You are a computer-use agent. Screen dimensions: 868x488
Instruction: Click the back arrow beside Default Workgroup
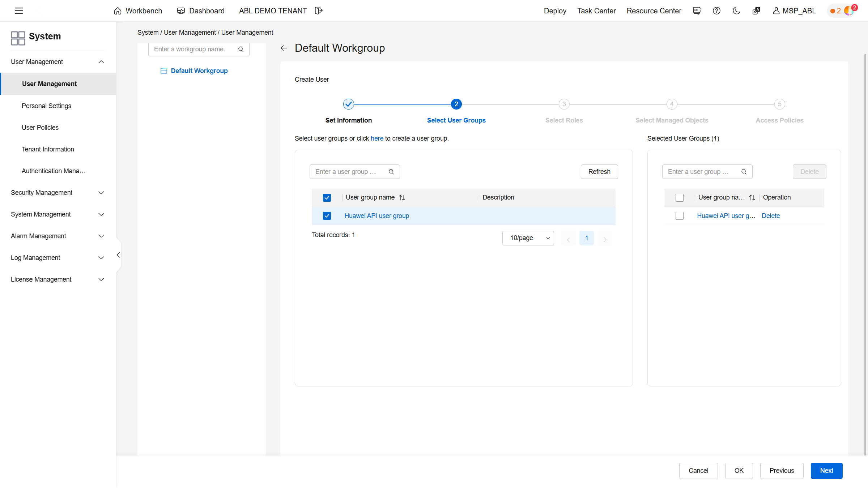point(284,48)
